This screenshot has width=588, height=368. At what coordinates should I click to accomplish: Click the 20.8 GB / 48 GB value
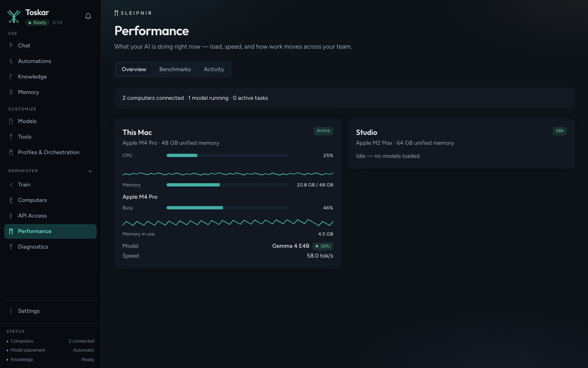tap(315, 185)
